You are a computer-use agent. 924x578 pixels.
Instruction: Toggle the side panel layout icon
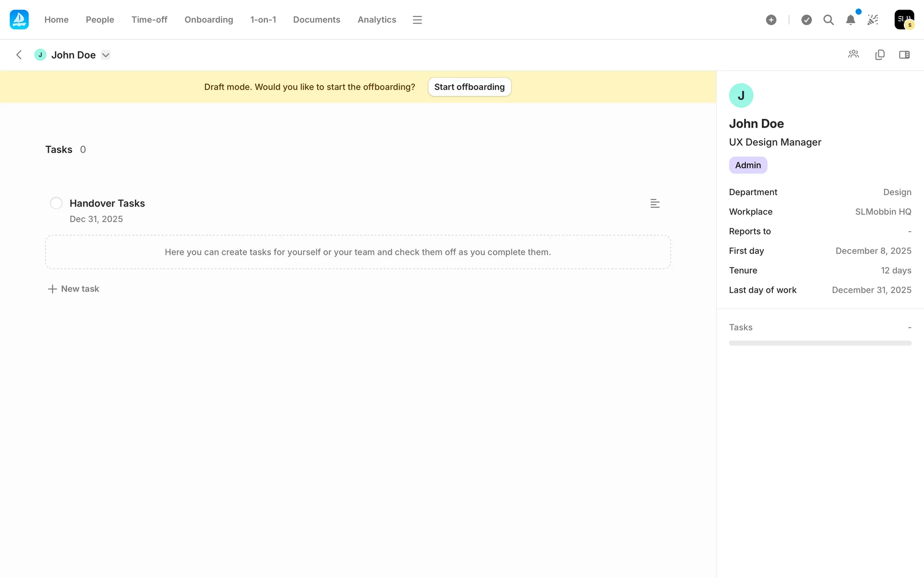[x=904, y=54]
